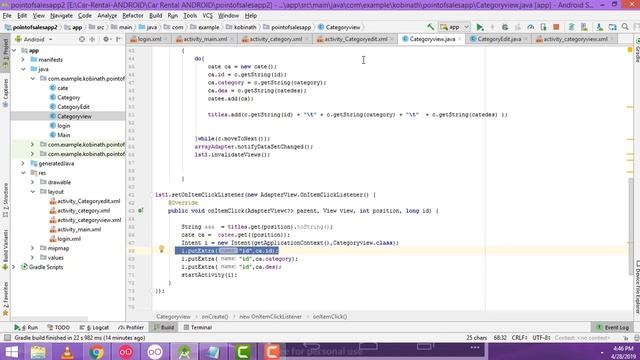Open the Event Log button
640x360 pixels.
coord(612,327)
